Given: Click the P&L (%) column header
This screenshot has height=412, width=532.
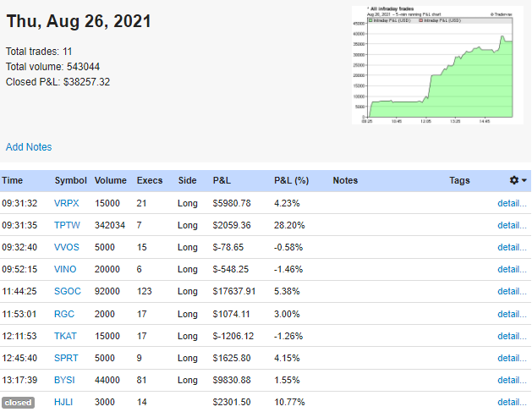Looking at the screenshot, I should 292,180.
